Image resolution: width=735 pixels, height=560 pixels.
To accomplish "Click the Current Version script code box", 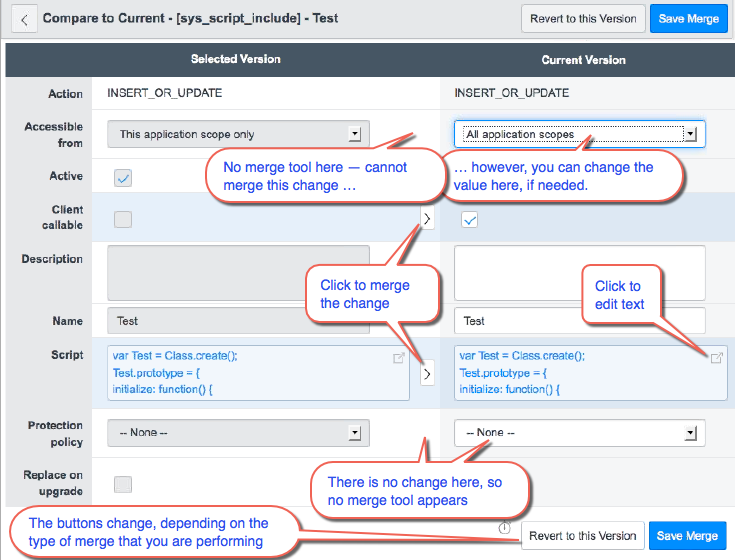I will click(x=591, y=373).
